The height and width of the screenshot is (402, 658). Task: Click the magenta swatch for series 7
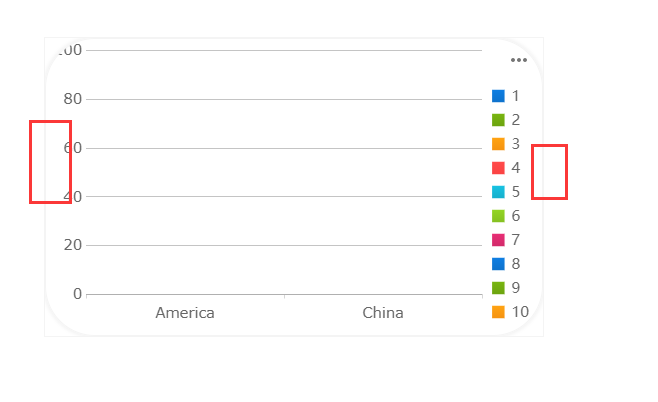click(x=498, y=240)
